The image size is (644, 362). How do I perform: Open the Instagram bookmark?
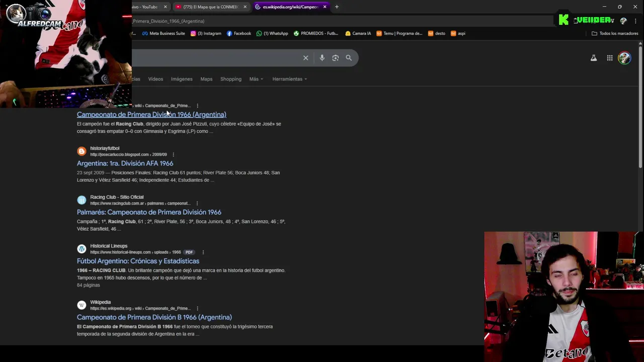(206, 33)
